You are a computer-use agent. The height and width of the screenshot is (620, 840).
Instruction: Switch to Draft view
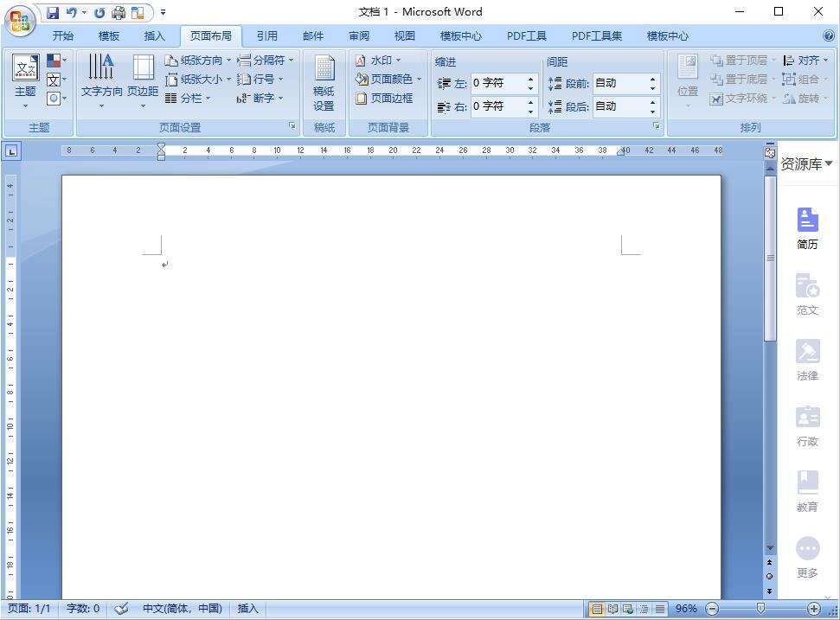pos(660,609)
